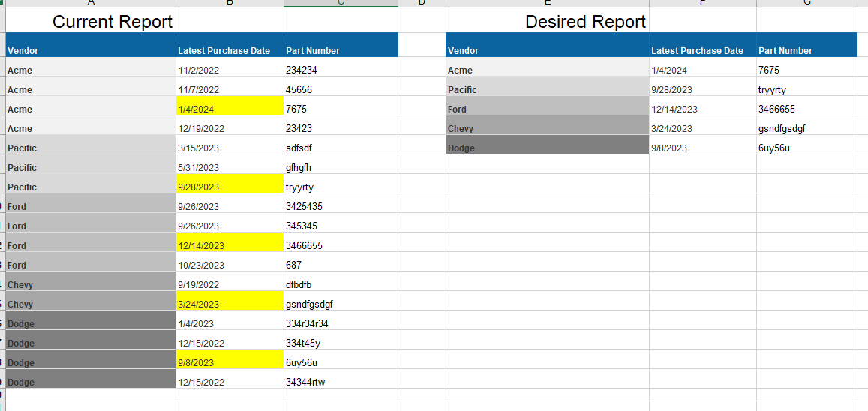868x411 pixels.
Task: Click part number 234234 cell
Action: (x=341, y=67)
